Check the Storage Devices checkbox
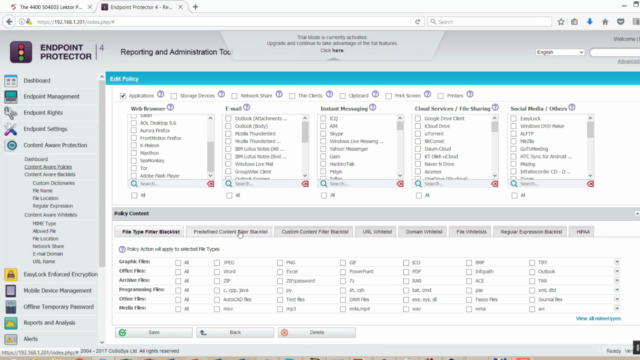 point(174,96)
